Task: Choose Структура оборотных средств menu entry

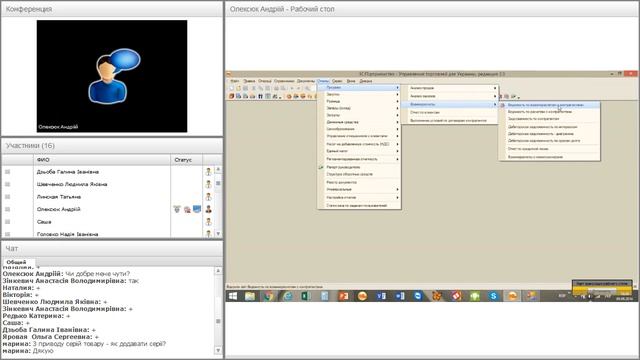Action: click(359, 174)
